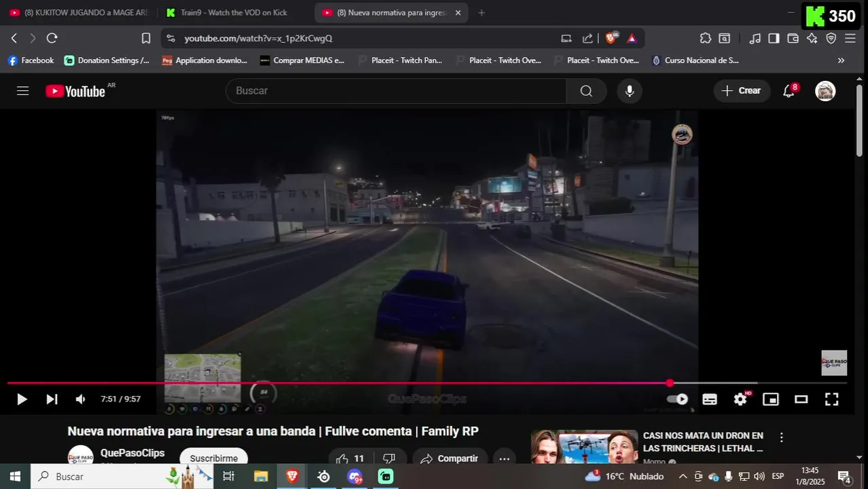The image size is (868, 489).
Task: Switch to KUKITOW JUGANDO browser tab
Action: point(79,13)
